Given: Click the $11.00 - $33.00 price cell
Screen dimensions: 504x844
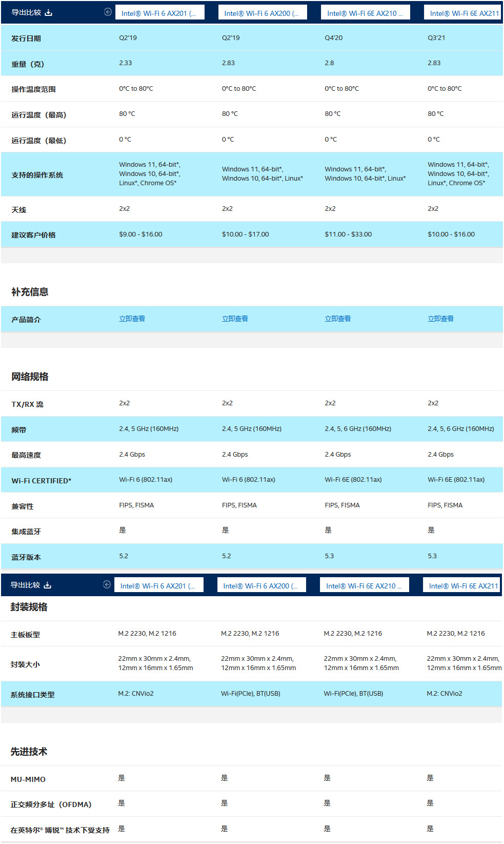Looking at the screenshot, I should coord(348,234).
